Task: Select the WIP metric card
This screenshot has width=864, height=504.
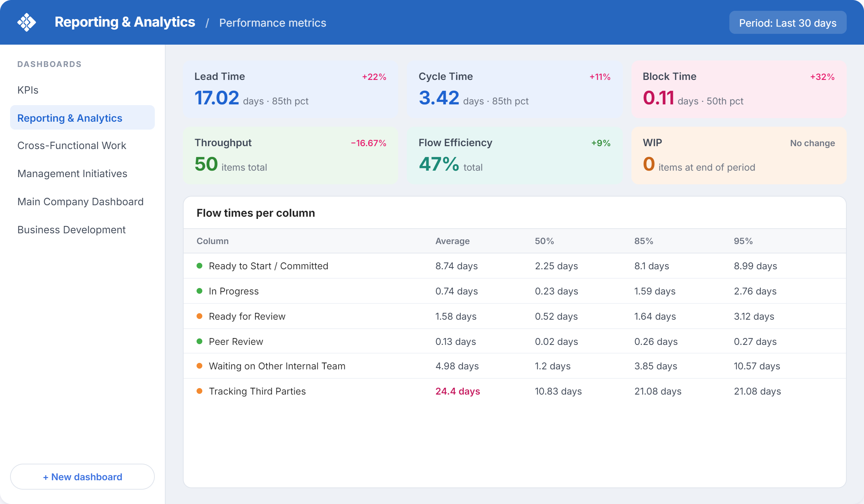Action: [x=739, y=155]
